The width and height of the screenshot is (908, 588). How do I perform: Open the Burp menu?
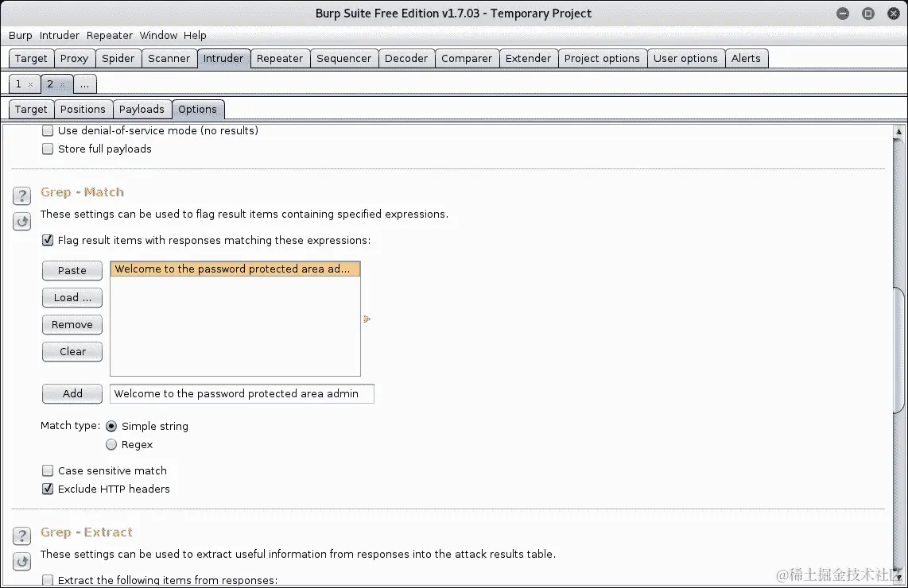tap(20, 35)
